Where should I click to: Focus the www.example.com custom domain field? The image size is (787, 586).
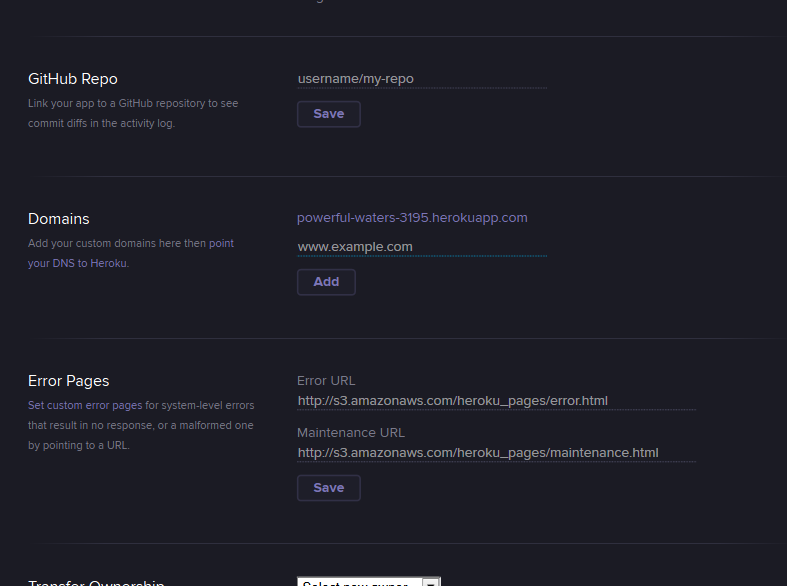tap(422, 247)
